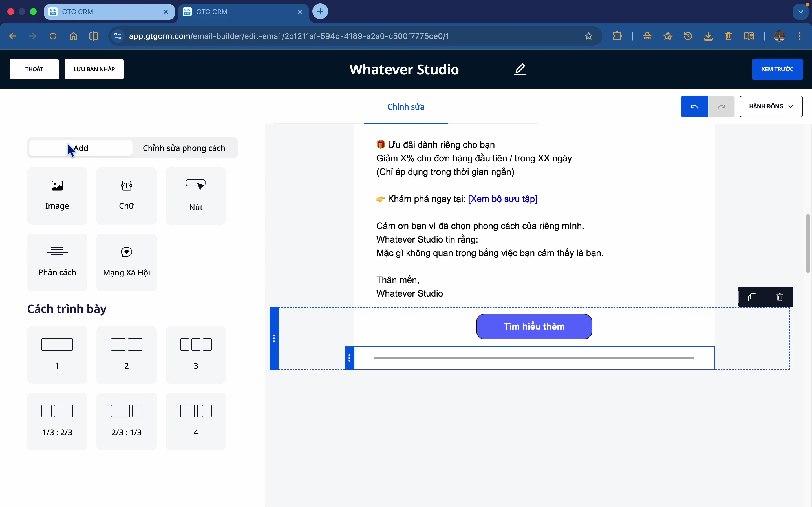Delete the selected section with trash icon
The height and width of the screenshot is (507, 812).
tap(780, 297)
